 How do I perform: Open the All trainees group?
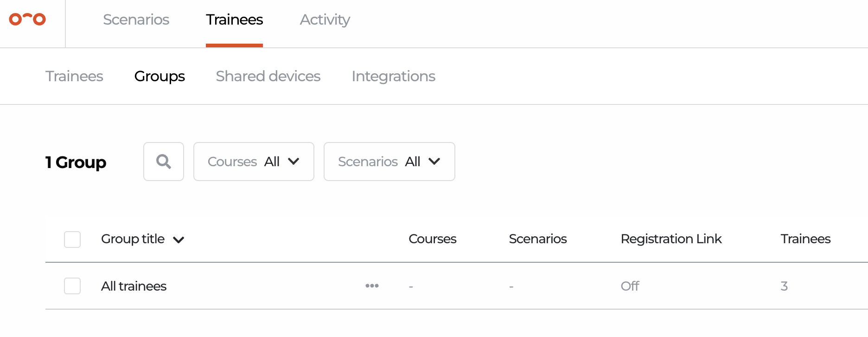[x=134, y=286]
